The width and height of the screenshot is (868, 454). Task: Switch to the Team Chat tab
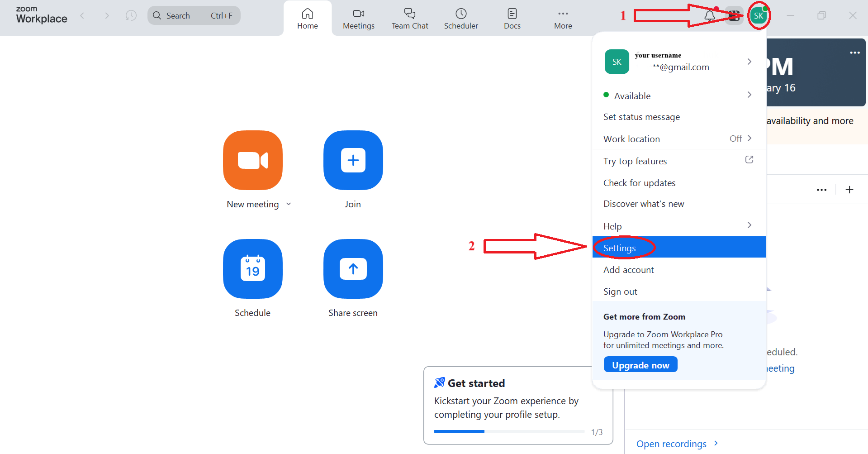(x=409, y=19)
